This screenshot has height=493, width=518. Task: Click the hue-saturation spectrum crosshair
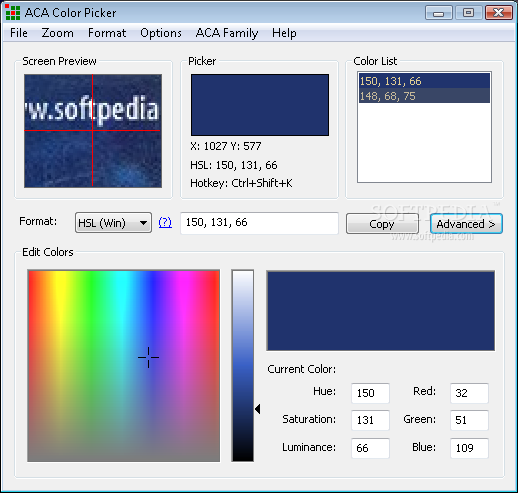[x=148, y=357]
